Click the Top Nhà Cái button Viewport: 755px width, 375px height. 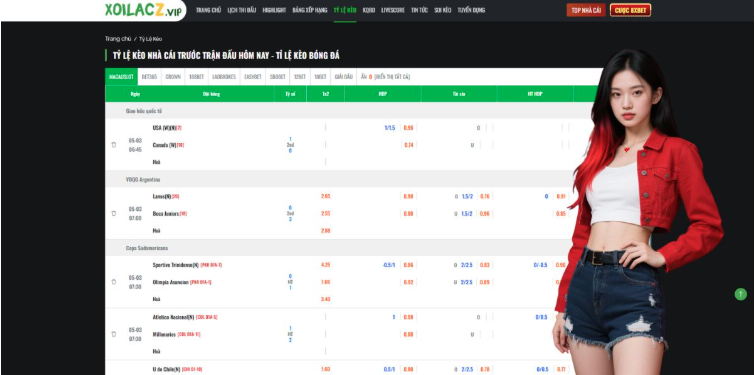(586, 10)
